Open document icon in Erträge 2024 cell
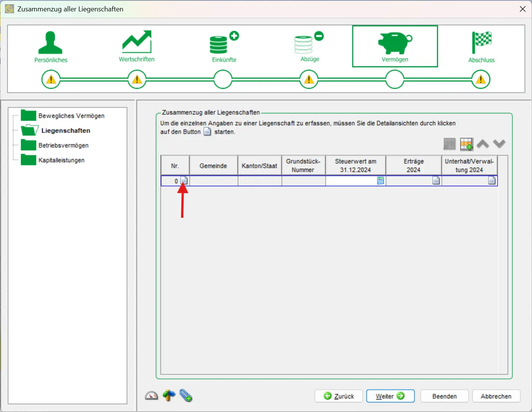Screen dimensions: 532x412 pyautogui.click(x=436, y=181)
